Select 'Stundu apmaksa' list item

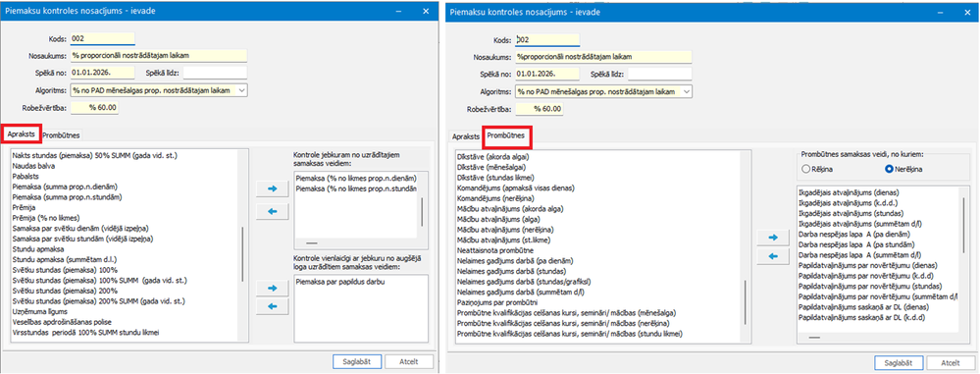click(x=37, y=249)
